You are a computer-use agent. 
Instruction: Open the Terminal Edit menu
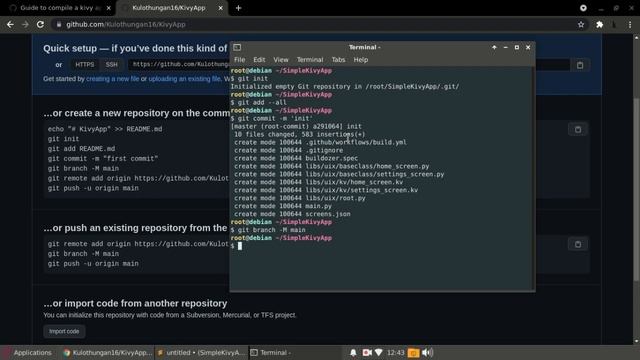(259, 60)
